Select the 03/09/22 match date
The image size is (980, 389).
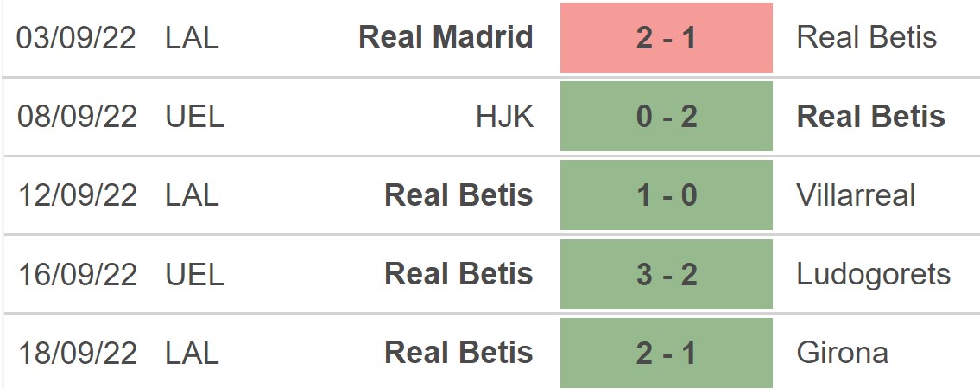[x=77, y=38]
